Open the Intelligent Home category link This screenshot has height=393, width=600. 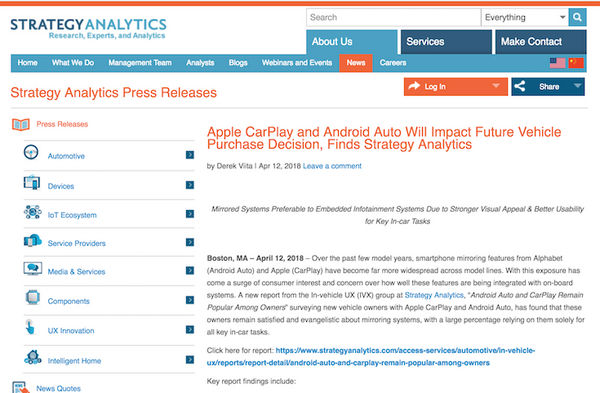(74, 361)
